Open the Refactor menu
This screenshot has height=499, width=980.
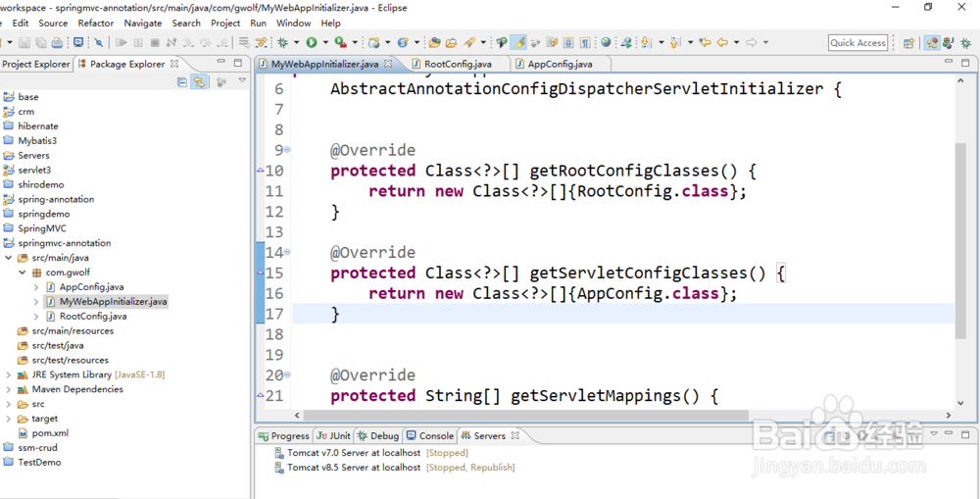[96, 24]
